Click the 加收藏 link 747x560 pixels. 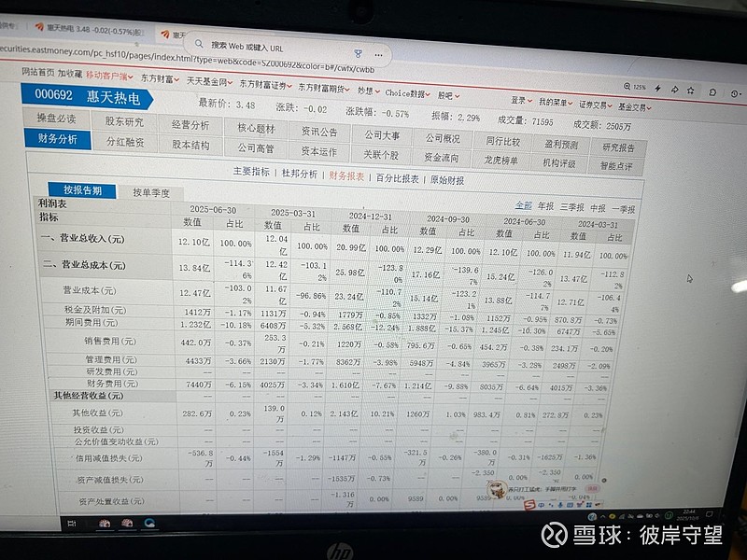(x=70, y=74)
